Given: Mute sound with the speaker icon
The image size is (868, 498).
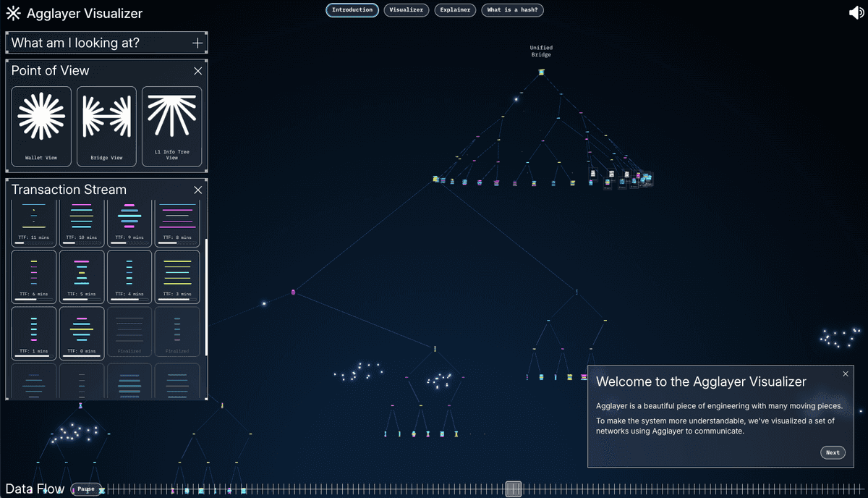Looking at the screenshot, I should [x=855, y=12].
